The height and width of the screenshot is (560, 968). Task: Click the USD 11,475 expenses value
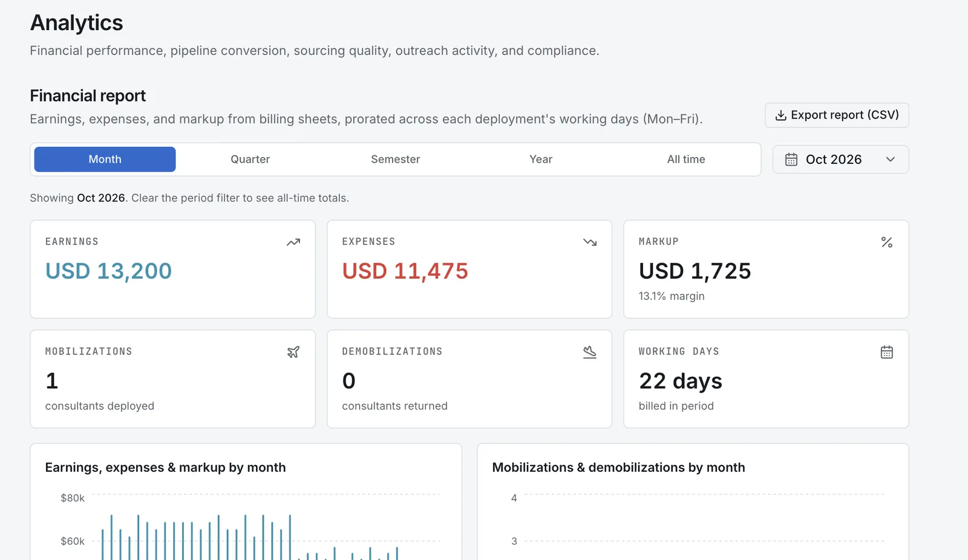tap(405, 271)
